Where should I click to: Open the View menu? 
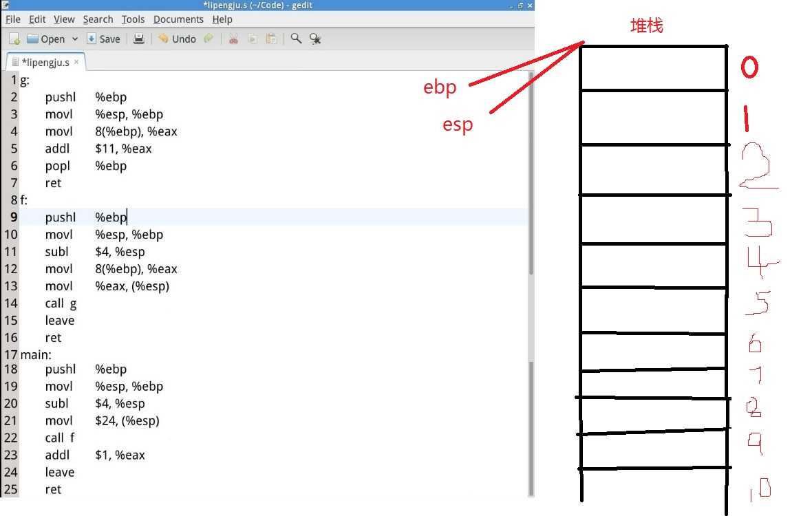click(64, 19)
